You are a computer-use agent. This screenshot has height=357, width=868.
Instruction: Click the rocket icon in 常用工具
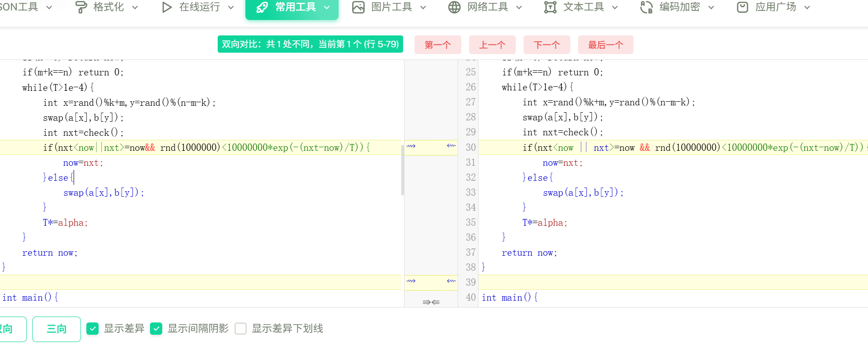pos(262,7)
